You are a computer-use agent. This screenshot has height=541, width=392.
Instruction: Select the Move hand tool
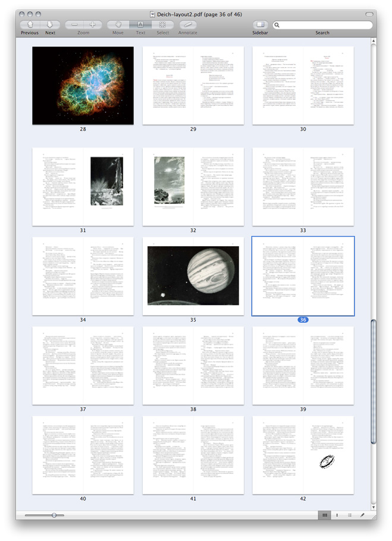point(118,25)
